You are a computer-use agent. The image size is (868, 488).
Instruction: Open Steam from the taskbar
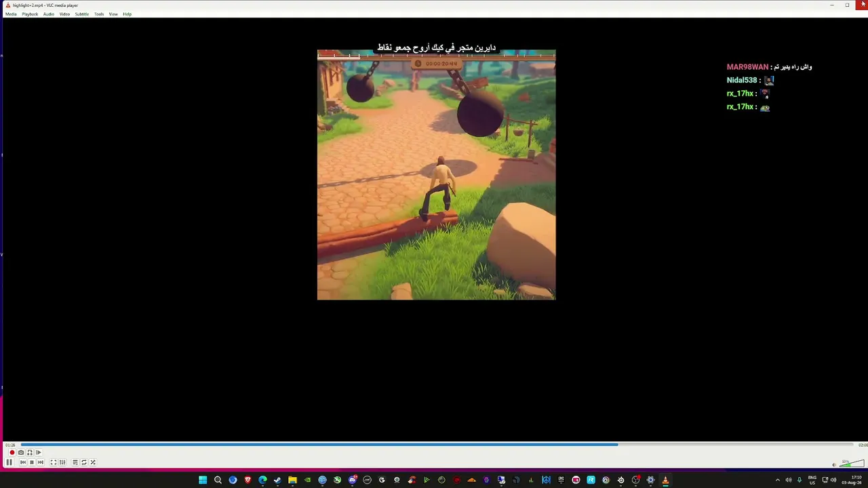277,480
